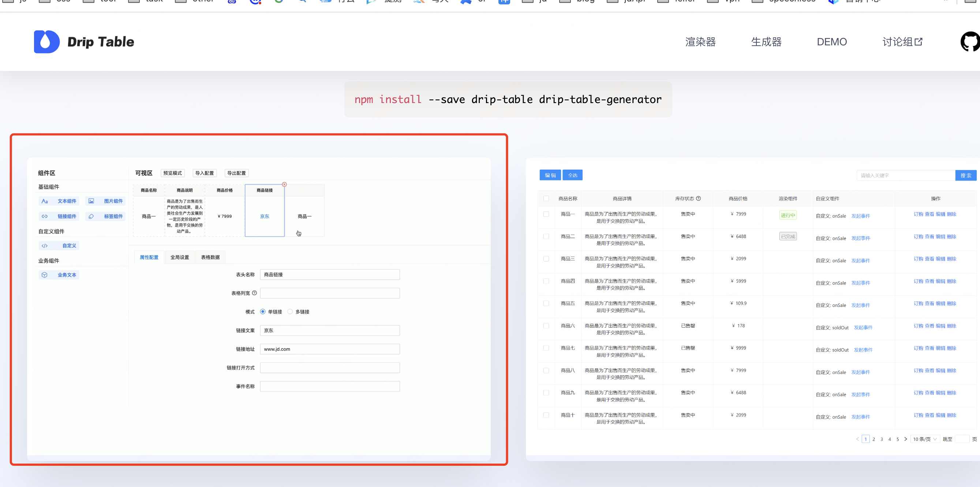The image size is (980, 487).
Task: Select the 多链接 radio option
Action: coord(290,312)
